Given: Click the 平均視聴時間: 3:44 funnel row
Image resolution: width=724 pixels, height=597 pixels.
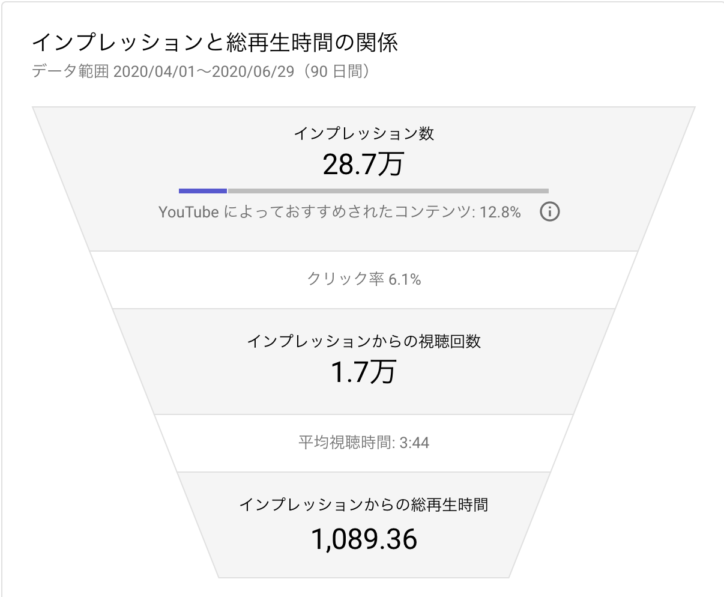Looking at the screenshot, I should click(364, 443).
